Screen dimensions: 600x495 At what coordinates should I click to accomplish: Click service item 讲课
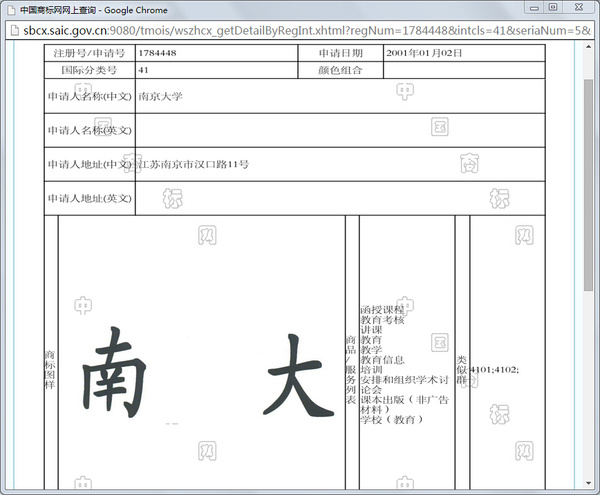coord(371,329)
